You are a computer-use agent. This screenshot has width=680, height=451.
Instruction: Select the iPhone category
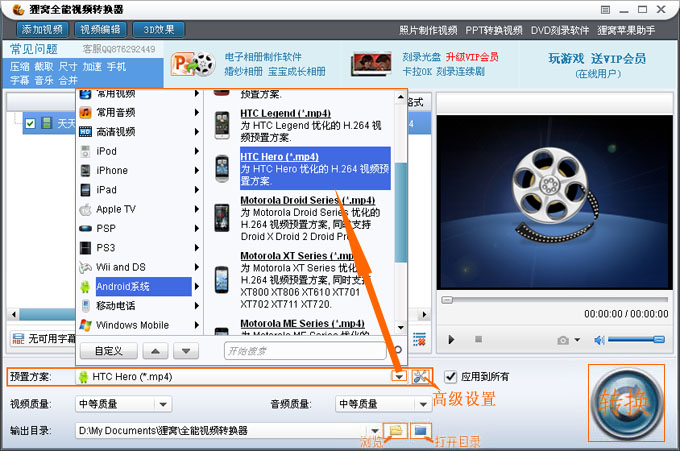click(x=112, y=170)
